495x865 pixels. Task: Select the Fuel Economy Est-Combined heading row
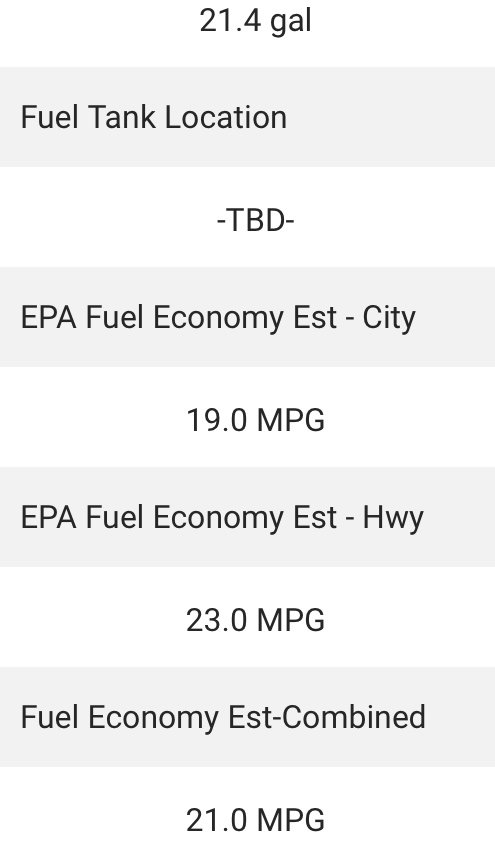[247, 717]
